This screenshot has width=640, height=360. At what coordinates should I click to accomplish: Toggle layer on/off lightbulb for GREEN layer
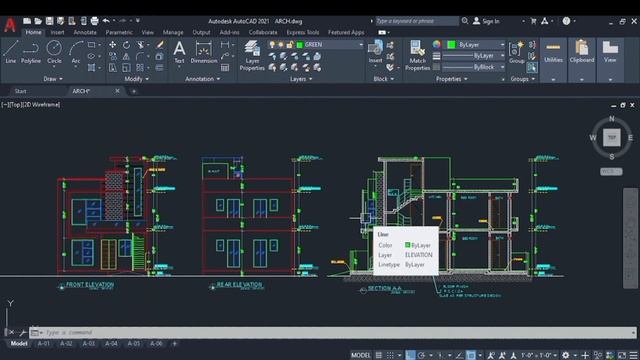[272, 44]
